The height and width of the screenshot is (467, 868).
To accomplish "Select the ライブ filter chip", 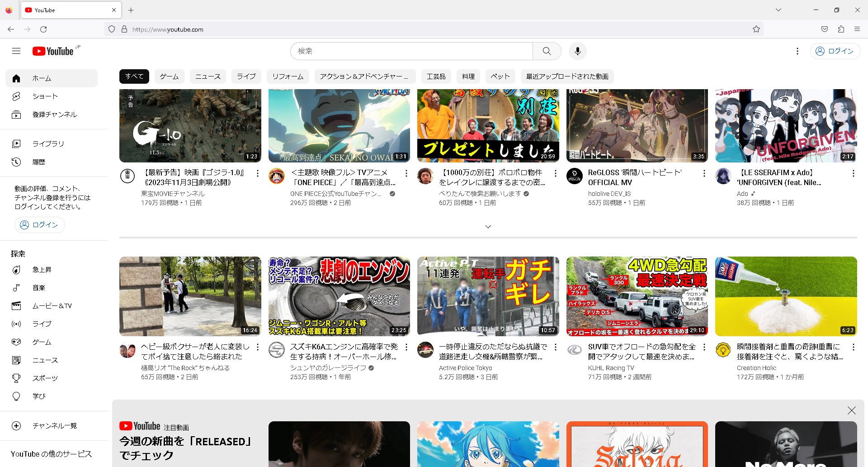I will [246, 76].
